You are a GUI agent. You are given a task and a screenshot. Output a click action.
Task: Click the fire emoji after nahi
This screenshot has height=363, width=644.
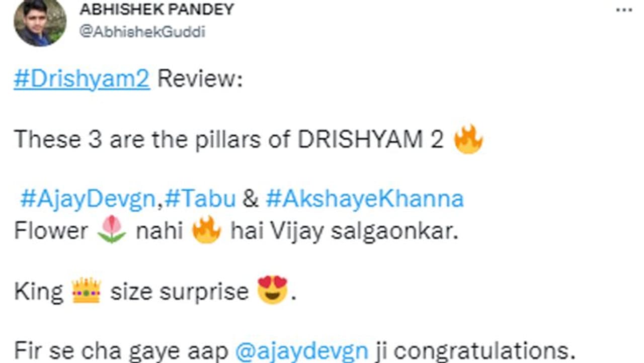coord(206,231)
